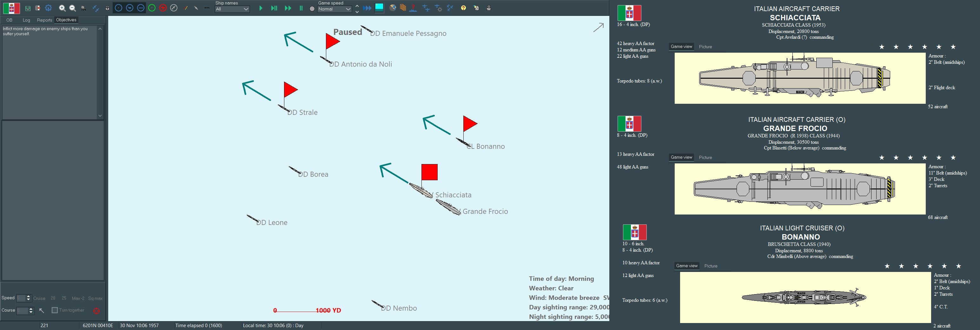
Task: Set speed to Cruise
Action: (x=39, y=299)
